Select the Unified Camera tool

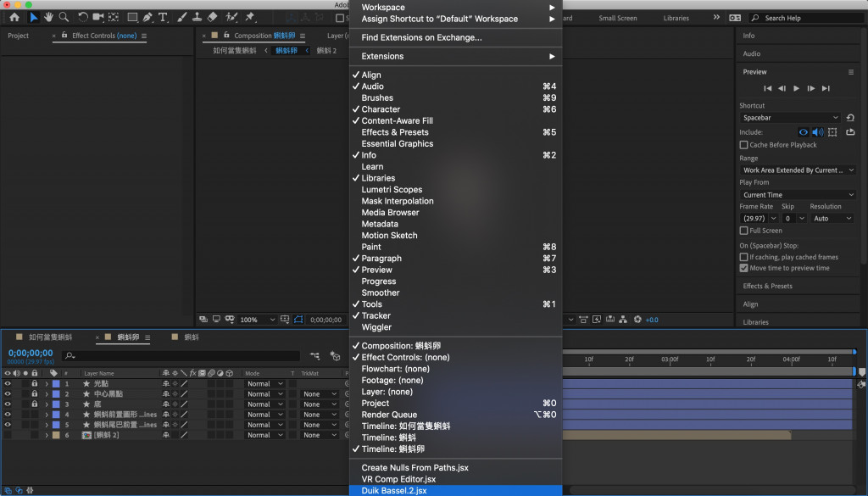point(98,17)
